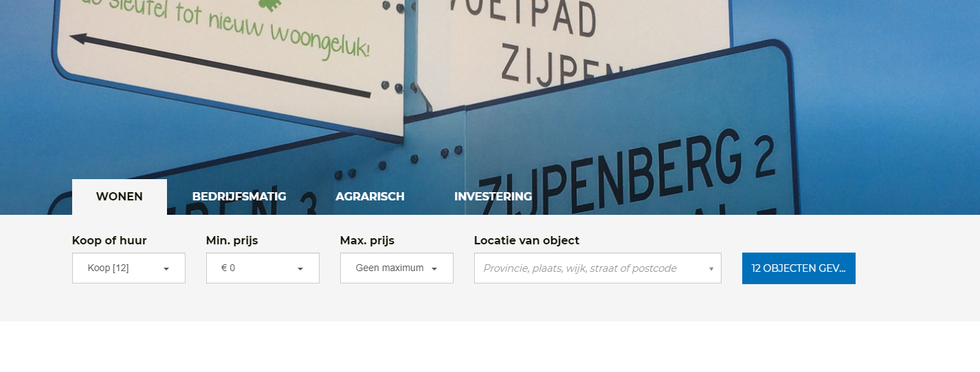The height and width of the screenshot is (372, 980).
Task: Click the caret arrow in Koop of huur box
Action: point(166,269)
